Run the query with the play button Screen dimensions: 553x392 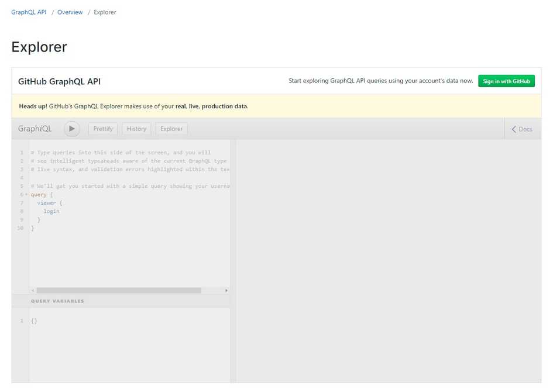click(72, 129)
